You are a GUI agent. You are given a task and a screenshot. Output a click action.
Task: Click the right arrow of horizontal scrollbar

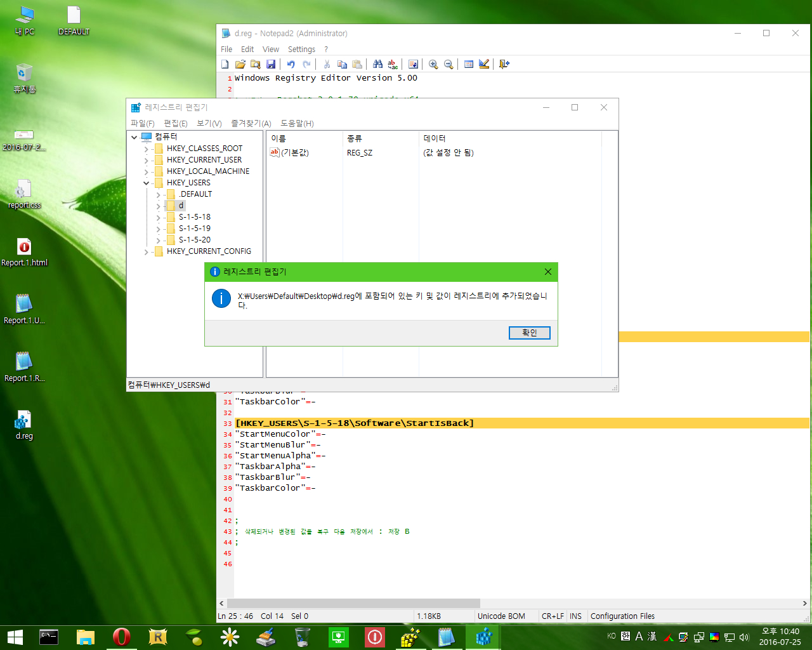click(805, 603)
